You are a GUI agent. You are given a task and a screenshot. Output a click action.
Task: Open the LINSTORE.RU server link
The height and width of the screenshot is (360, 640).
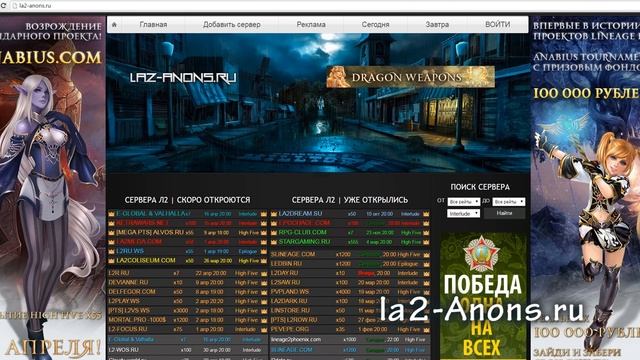(290, 311)
